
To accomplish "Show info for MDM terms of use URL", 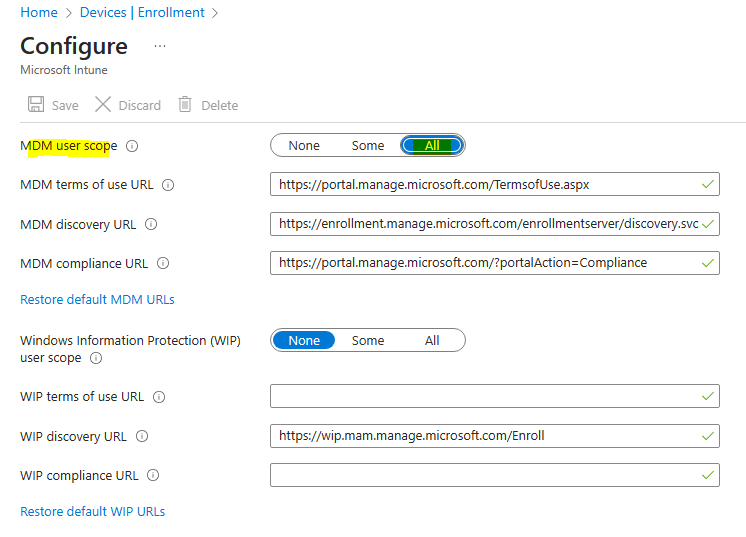I will 168,185.
